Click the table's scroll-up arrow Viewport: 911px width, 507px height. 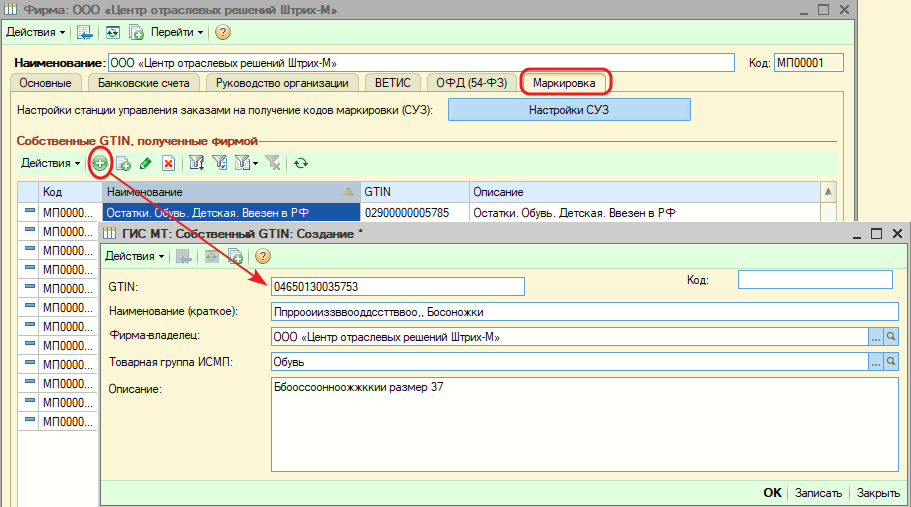pos(828,192)
